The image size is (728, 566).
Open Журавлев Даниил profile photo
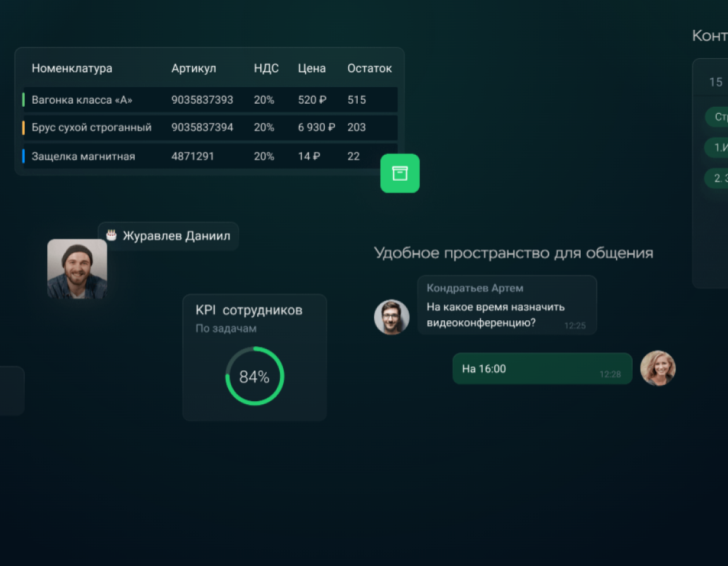[x=77, y=268]
